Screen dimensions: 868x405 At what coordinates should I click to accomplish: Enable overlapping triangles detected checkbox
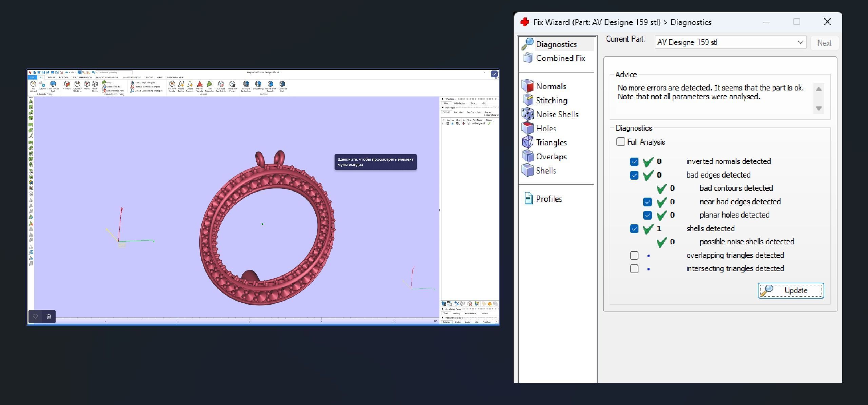[634, 256]
